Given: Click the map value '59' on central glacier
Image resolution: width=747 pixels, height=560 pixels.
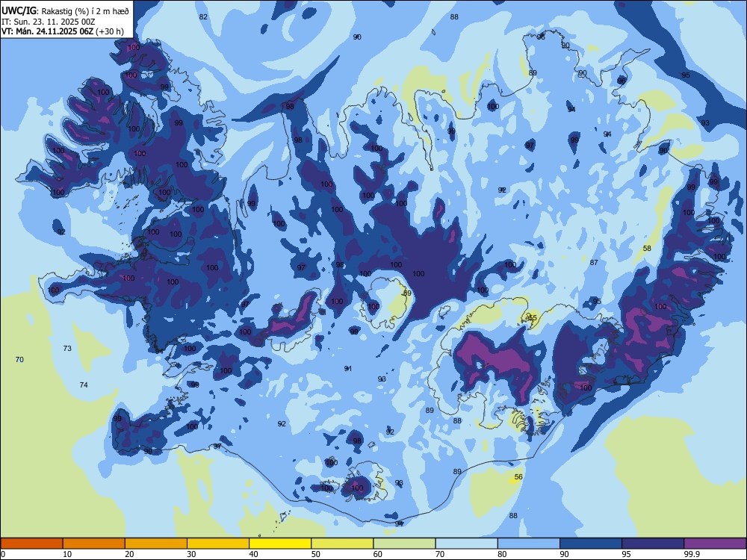Looking at the screenshot, I should point(407,293).
